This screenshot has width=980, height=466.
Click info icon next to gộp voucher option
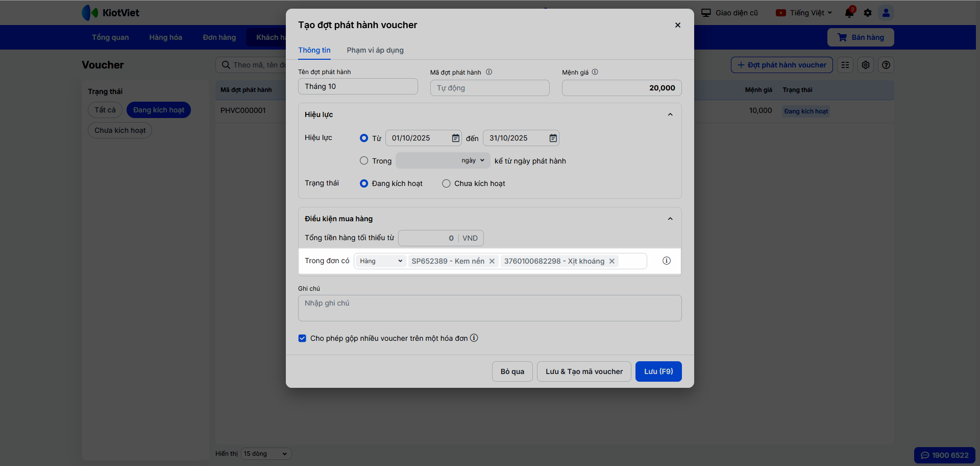474,338
